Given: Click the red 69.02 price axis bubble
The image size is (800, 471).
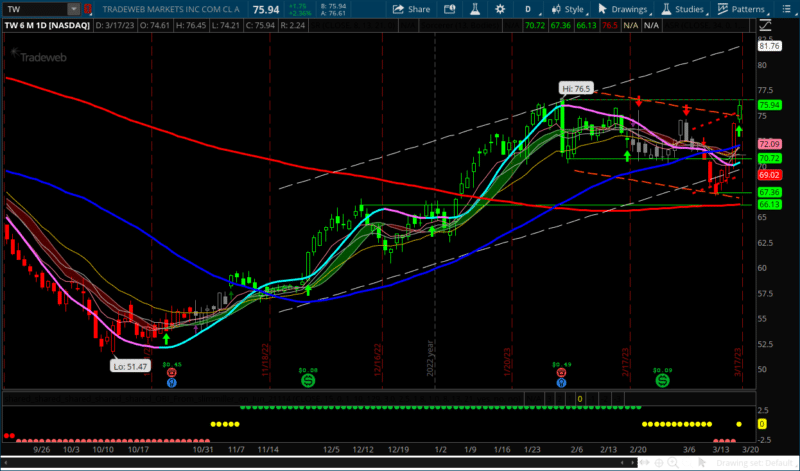Looking at the screenshot, I should click(770, 175).
